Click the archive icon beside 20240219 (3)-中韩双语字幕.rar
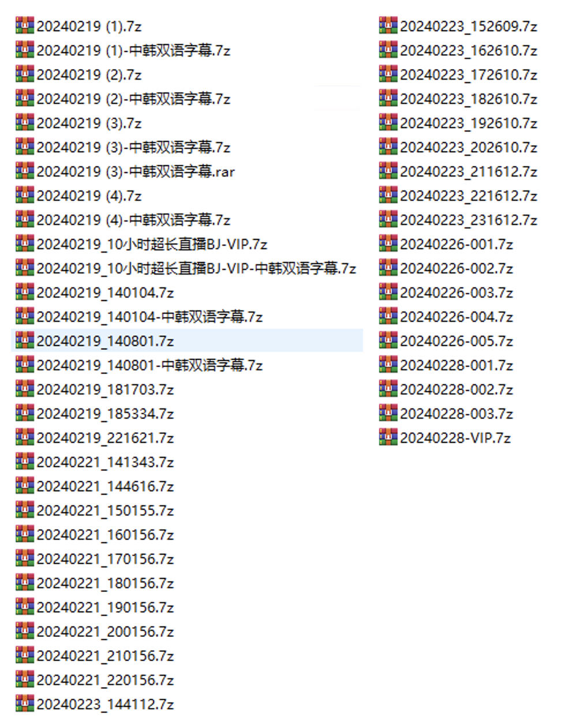The width and height of the screenshot is (576, 728). coord(25,171)
